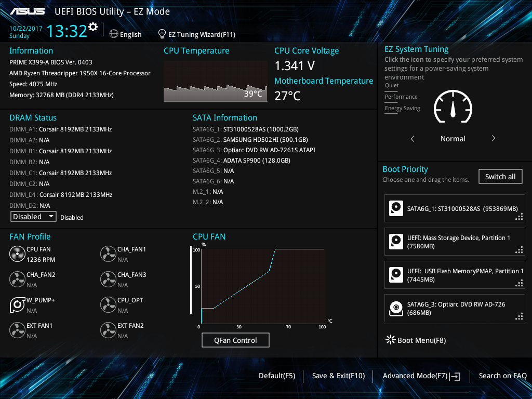Click drag handle dots on Mass Storage boot item
This screenshot has width=532, height=399.
point(519,250)
